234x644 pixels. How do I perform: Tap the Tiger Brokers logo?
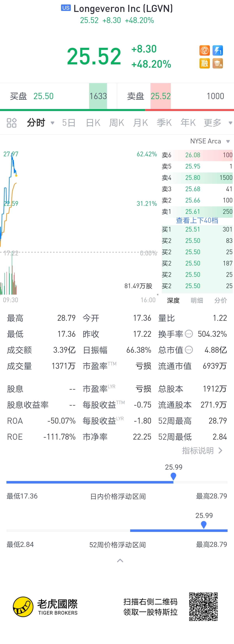45,607
